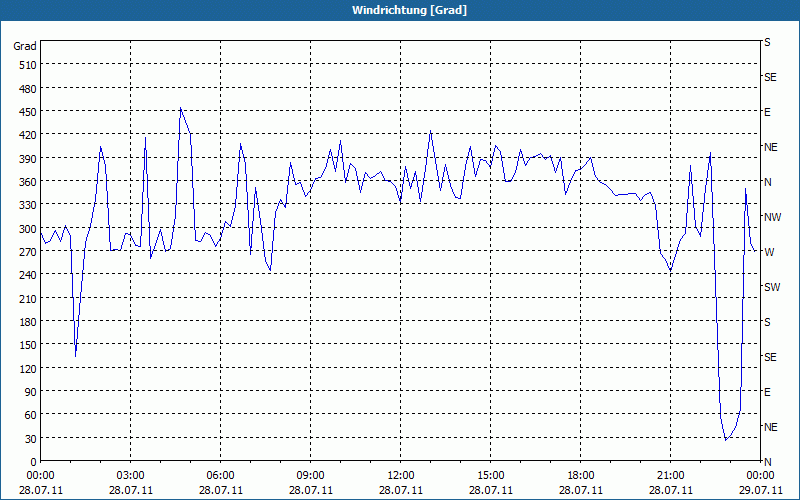Click the 21:00 time axis label
This screenshot has height=500, width=800.
(x=670, y=476)
